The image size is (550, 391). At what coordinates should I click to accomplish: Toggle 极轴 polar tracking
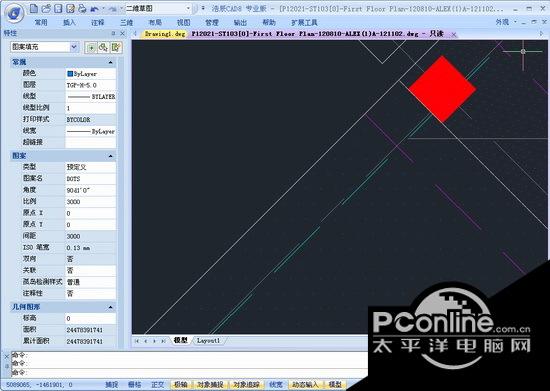[181, 385]
